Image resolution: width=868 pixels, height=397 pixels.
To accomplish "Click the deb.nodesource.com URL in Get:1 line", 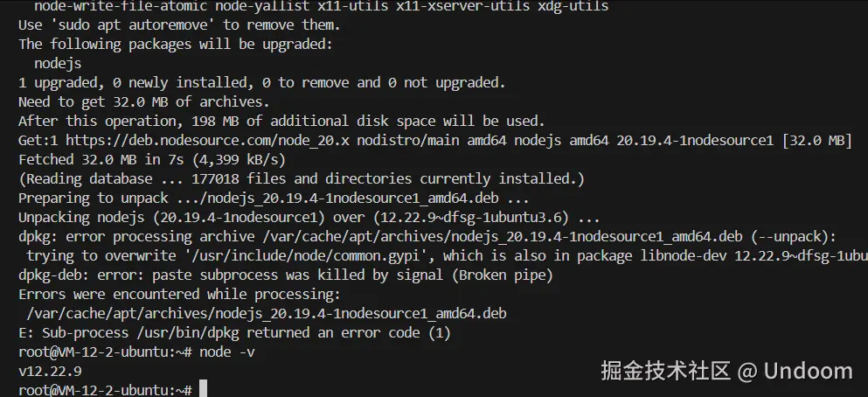I will click(x=207, y=141).
